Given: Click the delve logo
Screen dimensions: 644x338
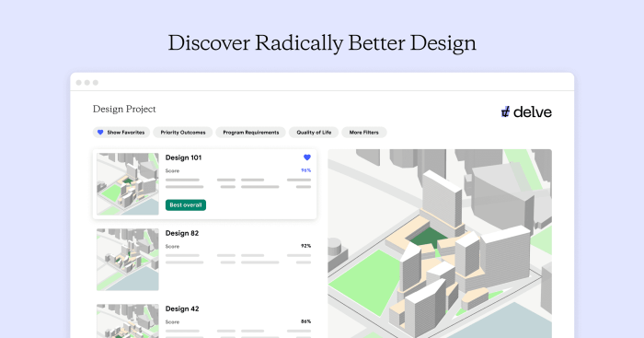Looking at the screenshot, I should pyautogui.click(x=526, y=111).
